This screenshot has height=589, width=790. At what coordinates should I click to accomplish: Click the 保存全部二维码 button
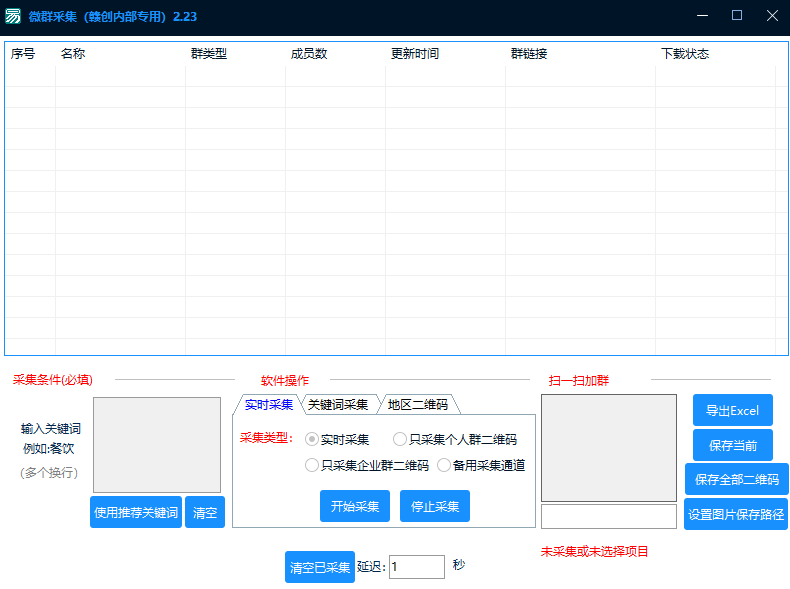pos(737,479)
